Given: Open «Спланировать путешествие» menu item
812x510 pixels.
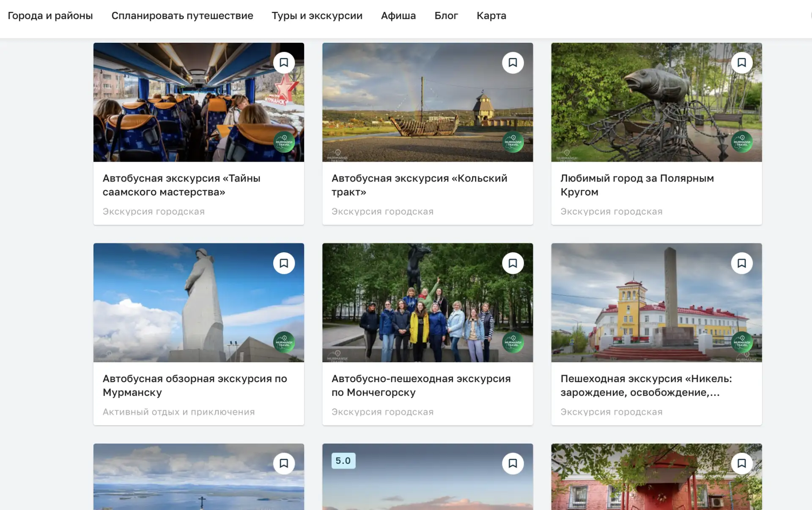Looking at the screenshot, I should pyautogui.click(x=182, y=16).
